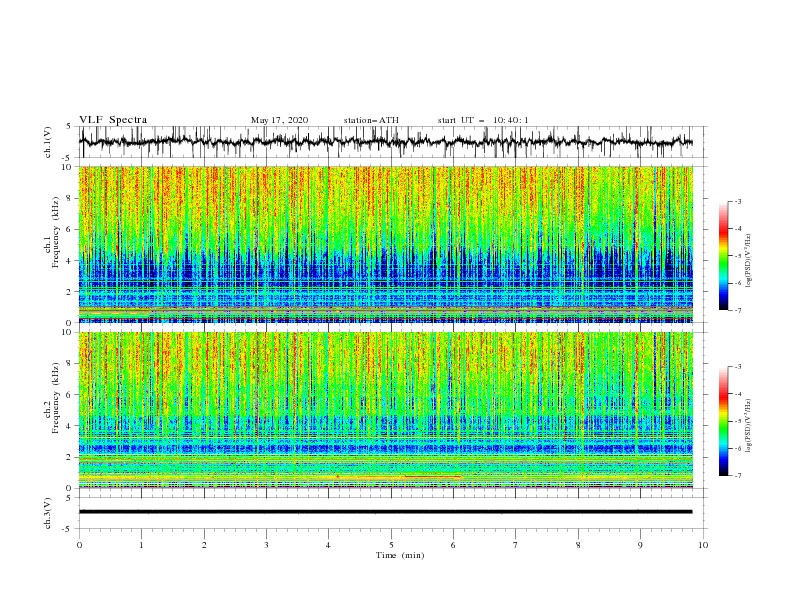
Task: Click the log(PSD) label beside the ch.1 colorbar
Action: point(749,261)
